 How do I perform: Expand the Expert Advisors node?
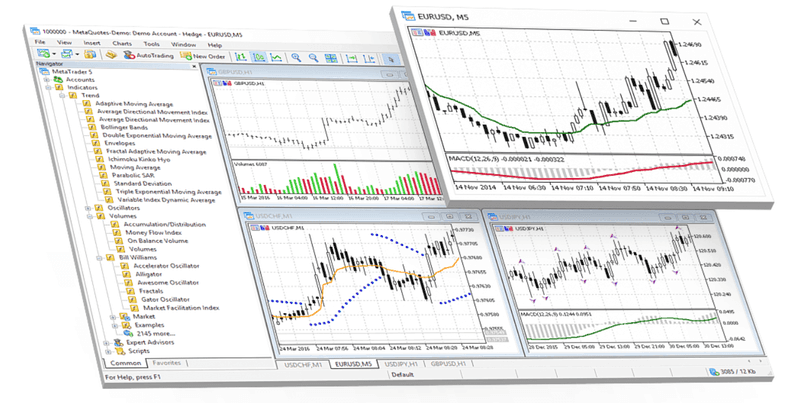point(107,343)
